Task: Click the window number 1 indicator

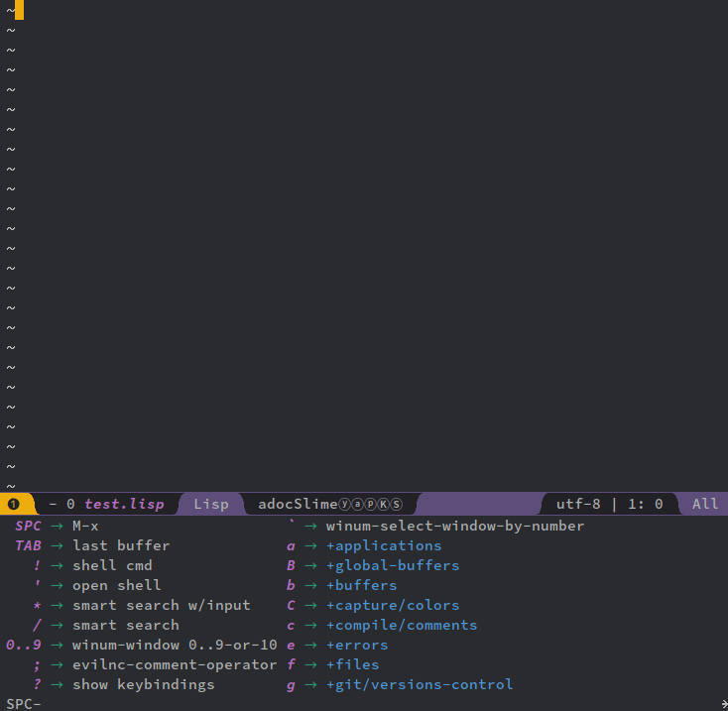Action: [14, 504]
